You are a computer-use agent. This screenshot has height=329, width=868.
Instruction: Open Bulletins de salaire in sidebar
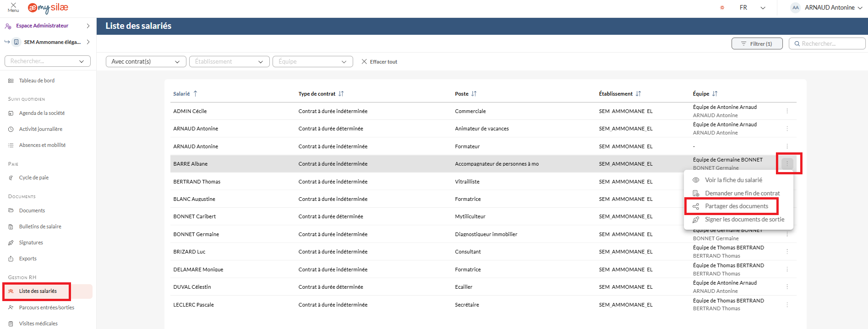click(x=40, y=227)
